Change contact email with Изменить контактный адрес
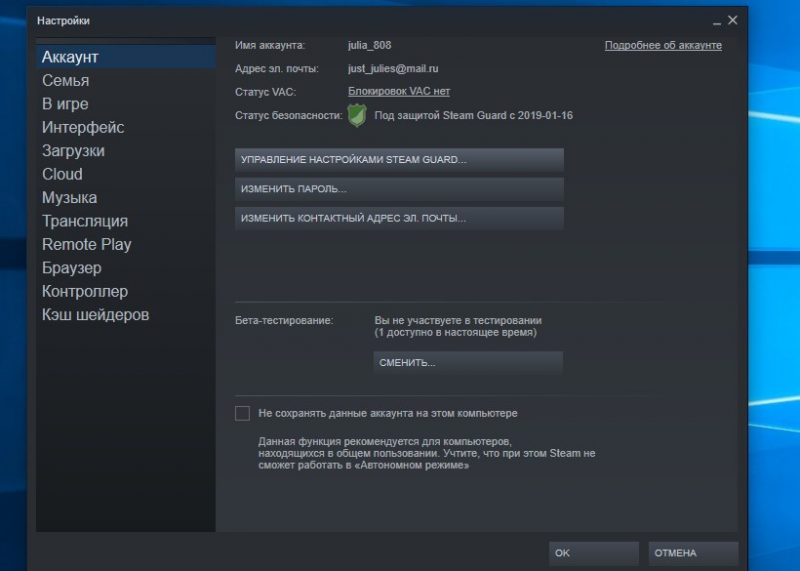Image resolution: width=800 pixels, height=571 pixels. pyautogui.click(x=399, y=218)
